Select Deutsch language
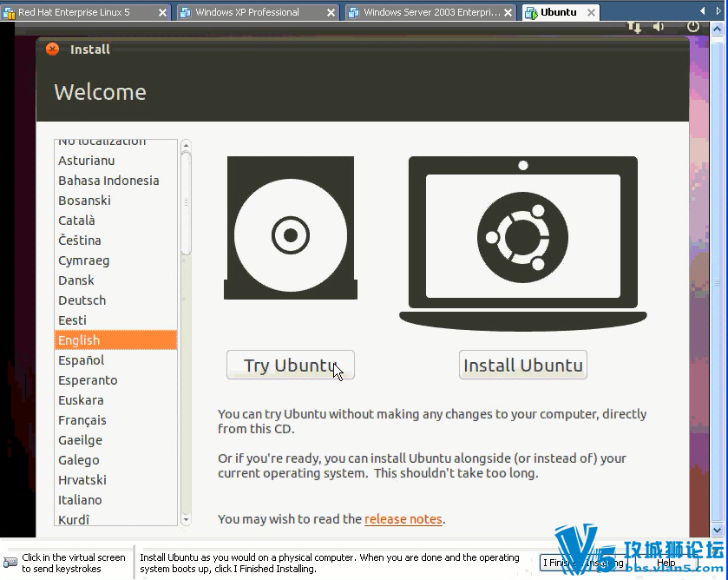The image size is (728, 580). click(115, 300)
